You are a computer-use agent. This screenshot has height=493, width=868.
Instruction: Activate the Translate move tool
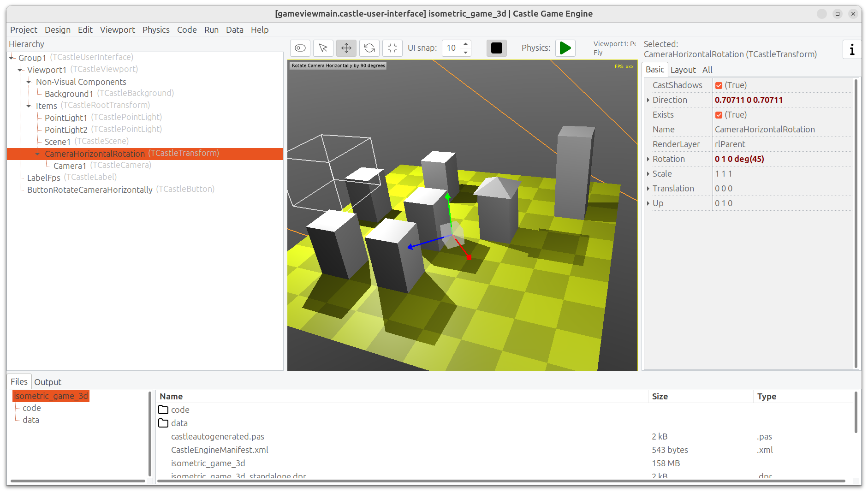346,48
